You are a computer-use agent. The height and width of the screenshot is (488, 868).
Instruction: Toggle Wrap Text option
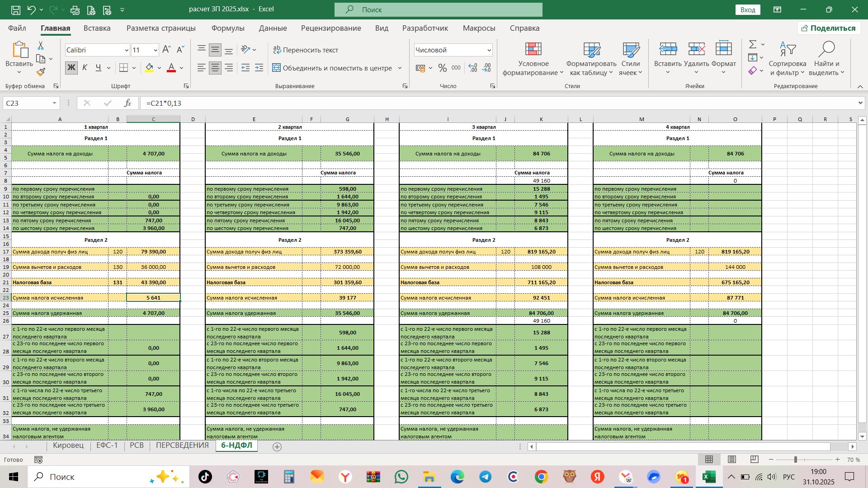click(x=306, y=50)
